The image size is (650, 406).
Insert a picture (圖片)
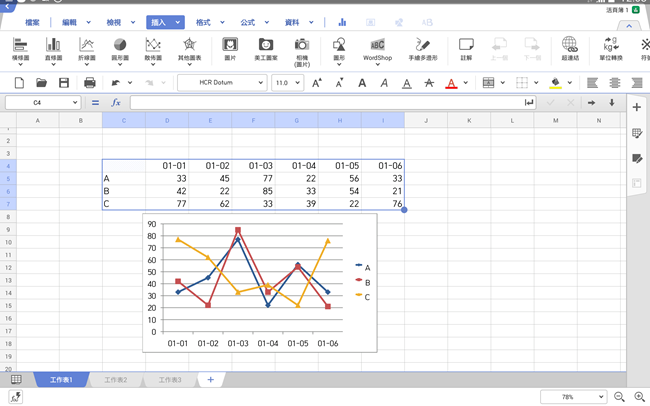point(230,49)
